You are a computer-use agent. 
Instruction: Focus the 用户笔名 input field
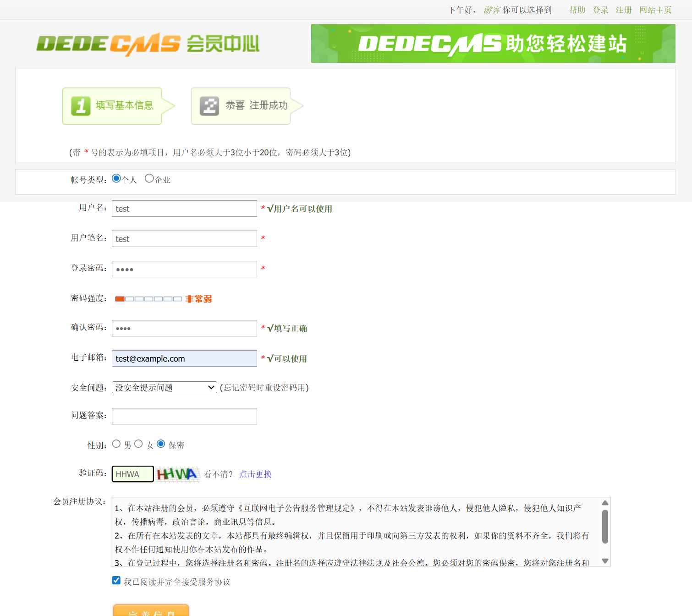point(184,239)
